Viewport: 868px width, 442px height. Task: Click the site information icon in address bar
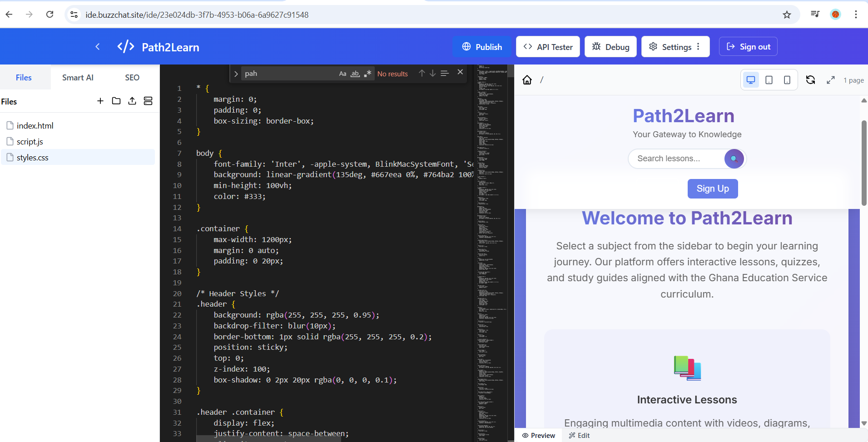pyautogui.click(x=74, y=15)
